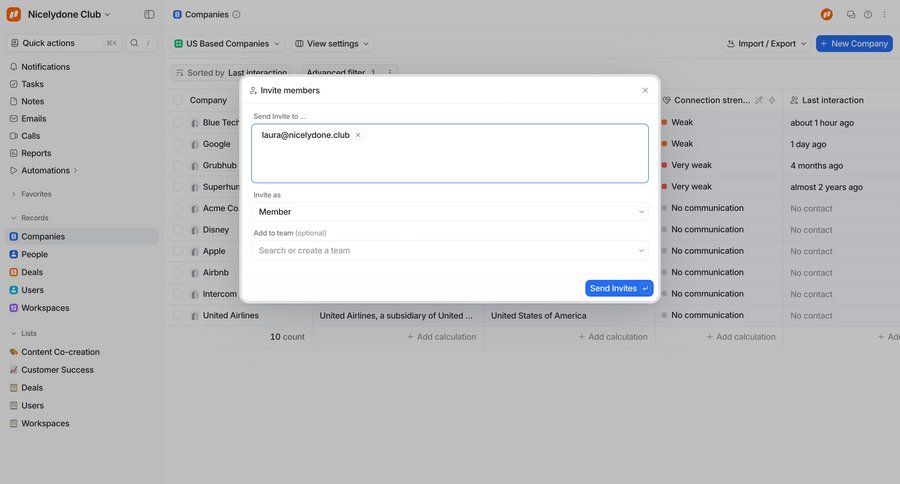Viewport: 900px width, 484px height.
Task: Select Workspaces under Records
Action: point(82,308)
